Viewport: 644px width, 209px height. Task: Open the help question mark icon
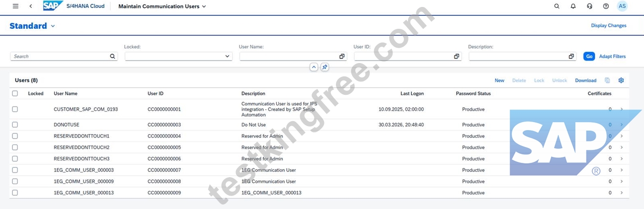pos(606,6)
